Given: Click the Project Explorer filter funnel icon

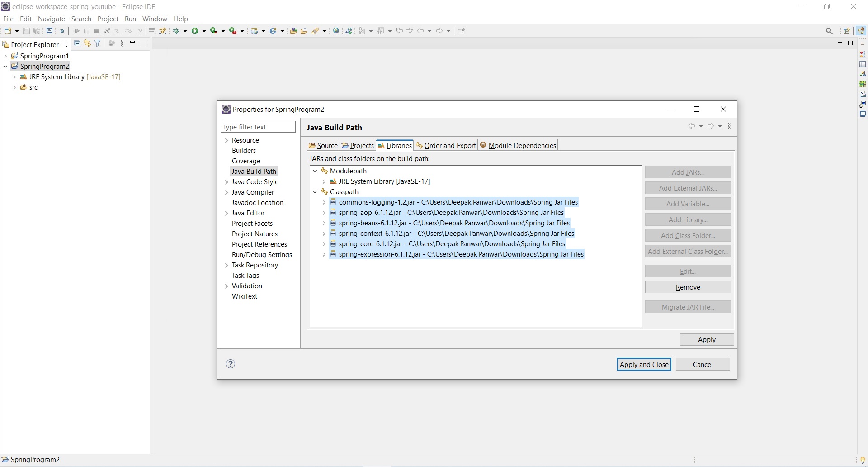Looking at the screenshot, I should [98, 43].
